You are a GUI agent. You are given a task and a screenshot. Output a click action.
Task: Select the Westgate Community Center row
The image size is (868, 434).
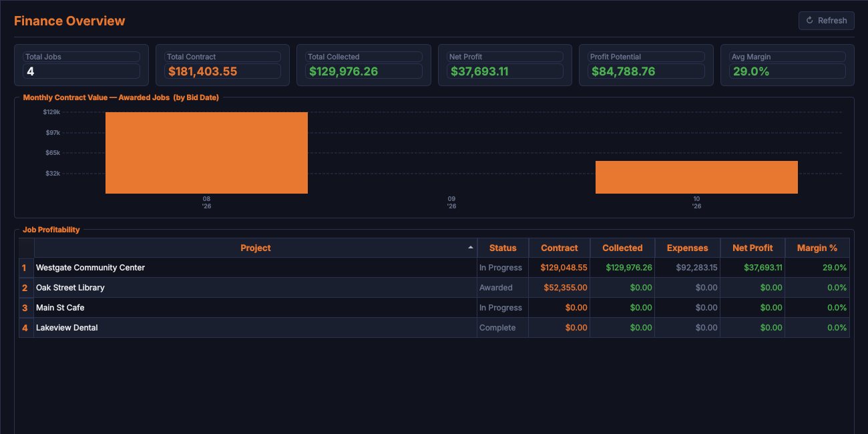point(434,268)
